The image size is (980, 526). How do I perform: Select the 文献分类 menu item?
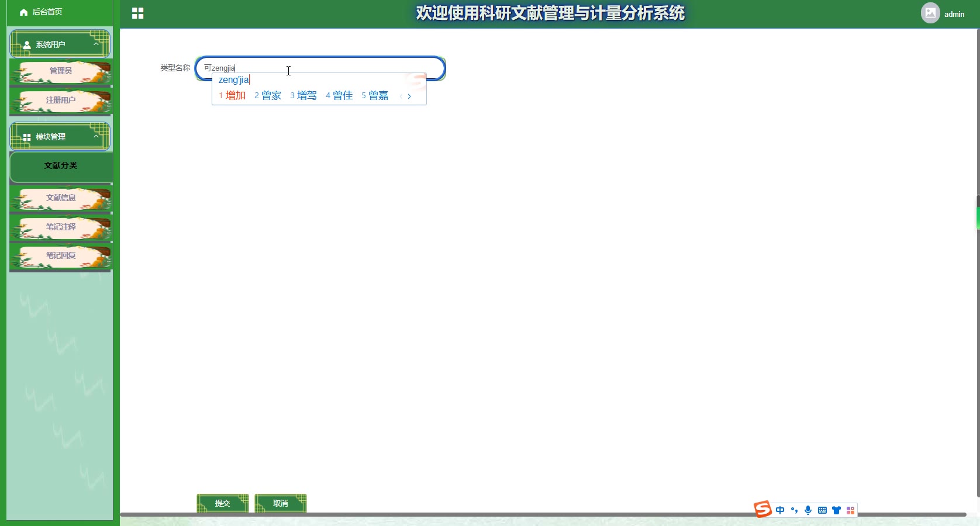61,166
